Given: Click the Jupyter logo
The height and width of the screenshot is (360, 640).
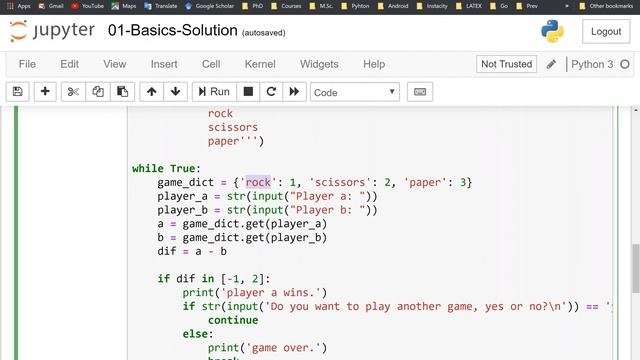Looking at the screenshot, I should (x=52, y=31).
